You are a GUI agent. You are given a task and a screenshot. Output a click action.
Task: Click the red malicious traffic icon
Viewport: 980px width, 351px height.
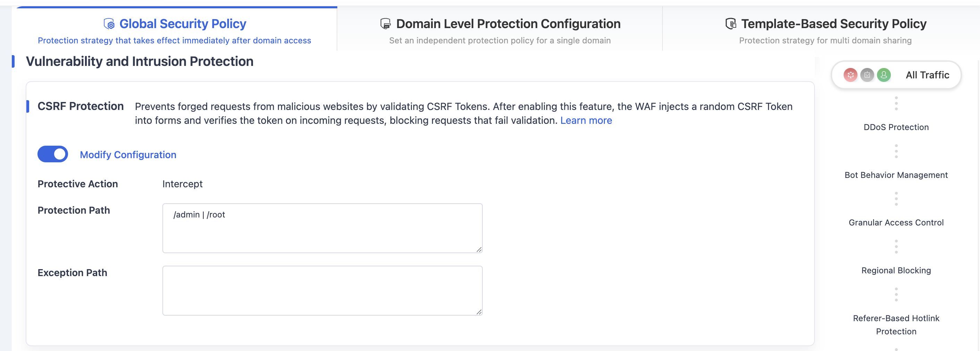tap(850, 75)
